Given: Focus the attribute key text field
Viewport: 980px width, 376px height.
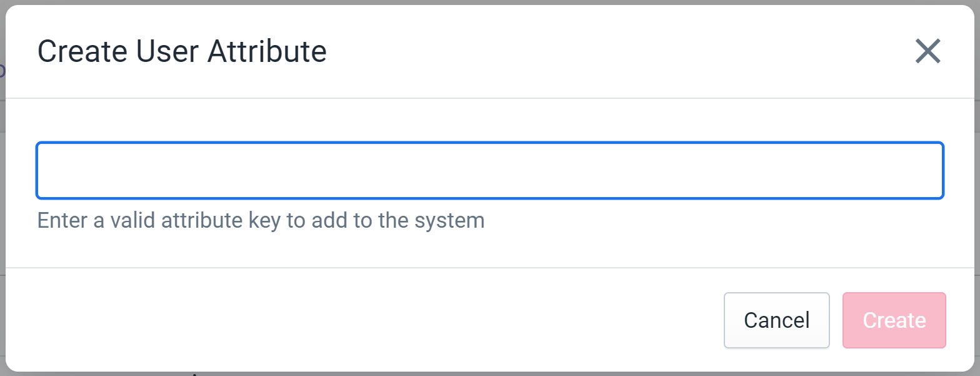Looking at the screenshot, I should coord(490,171).
